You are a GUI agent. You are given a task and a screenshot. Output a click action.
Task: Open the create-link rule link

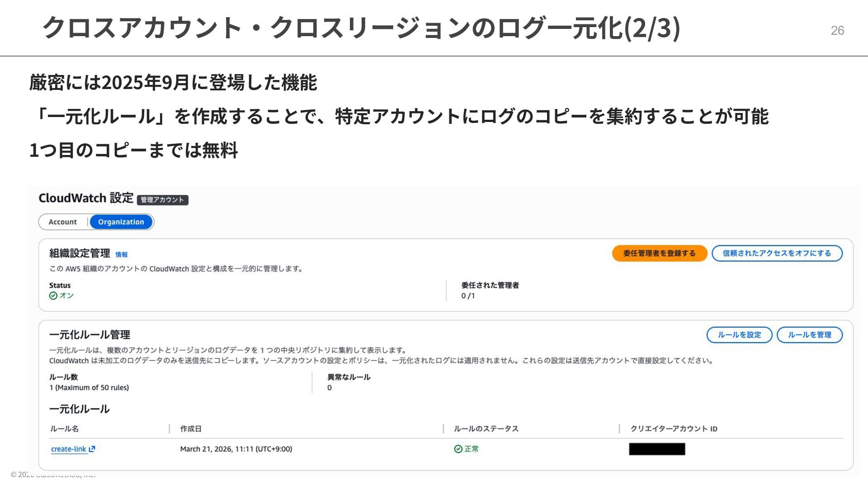(68, 449)
